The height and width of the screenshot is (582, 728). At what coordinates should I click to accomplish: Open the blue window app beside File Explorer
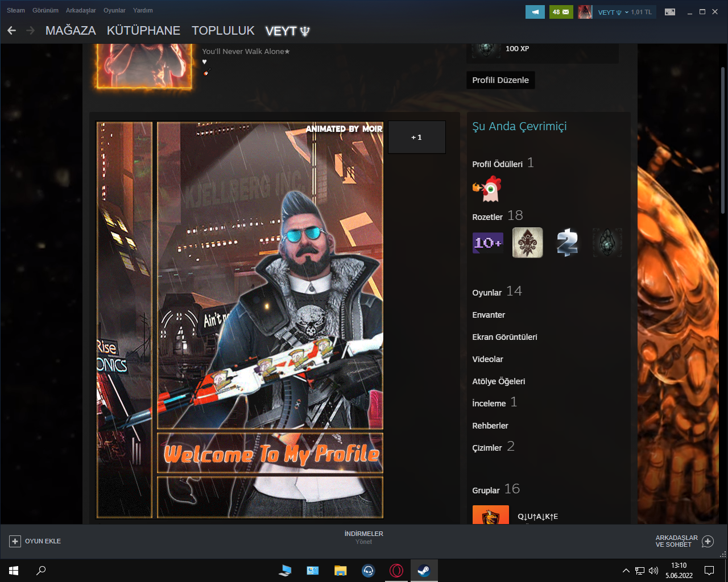tap(313, 571)
